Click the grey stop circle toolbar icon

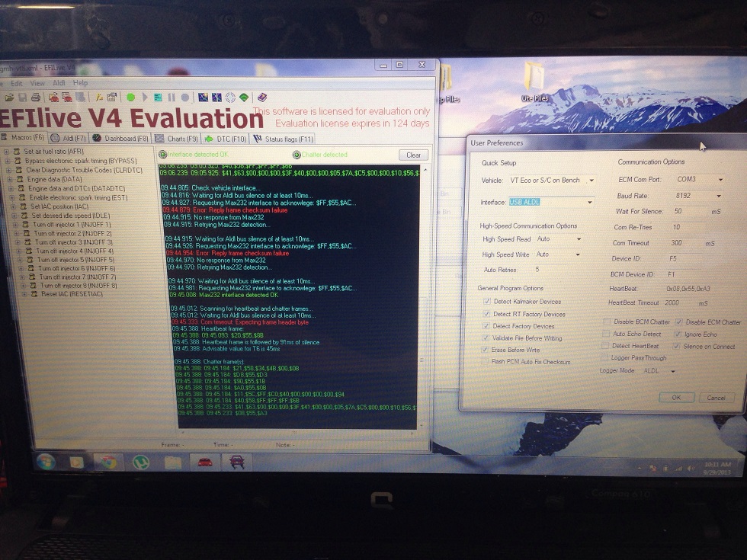184,98
